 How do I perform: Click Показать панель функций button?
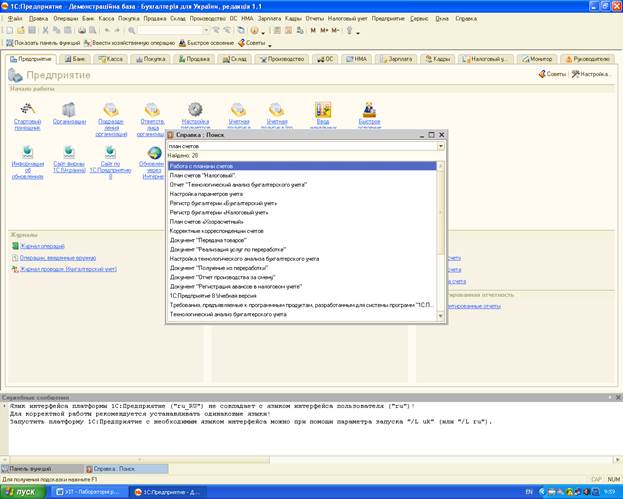(43, 43)
